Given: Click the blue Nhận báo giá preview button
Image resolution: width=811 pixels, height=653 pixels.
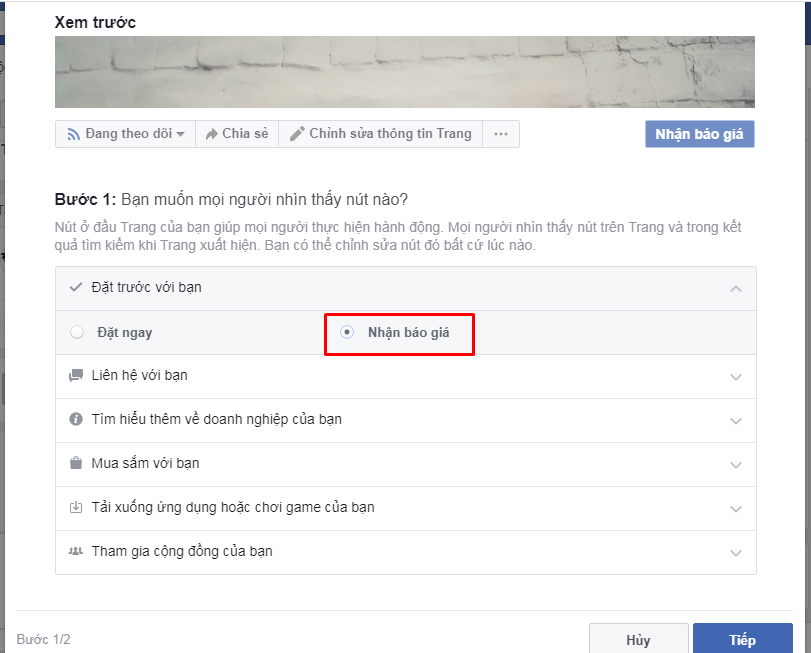Looking at the screenshot, I should (699, 134).
